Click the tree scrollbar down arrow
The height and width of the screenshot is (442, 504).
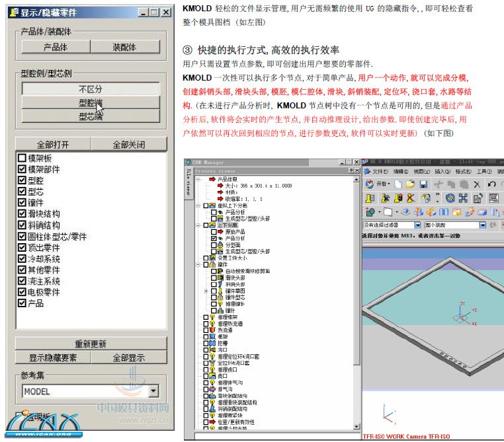[357, 426]
